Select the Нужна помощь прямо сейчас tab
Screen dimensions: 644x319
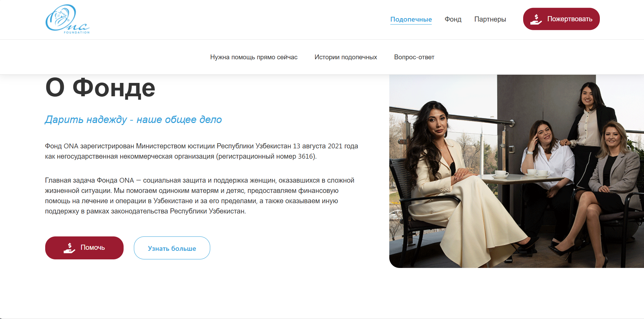click(254, 57)
